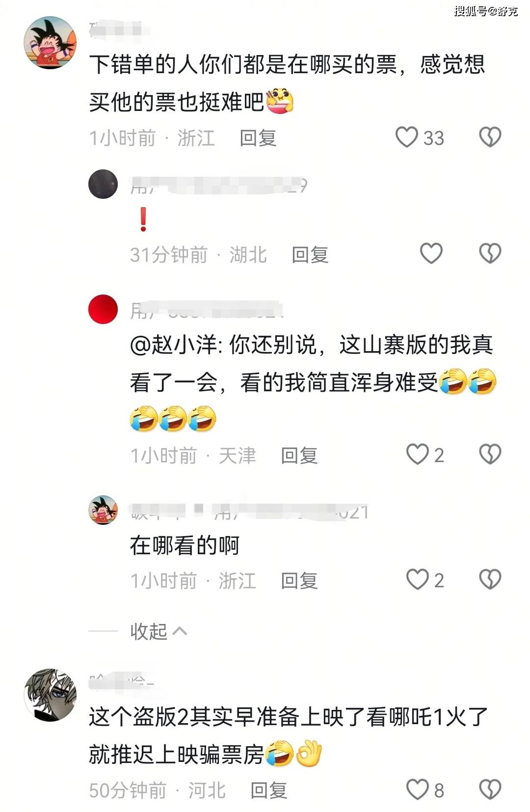This screenshot has width=530, height=812.
Task: Open the Goku avatar of top commenter
Action: [x=50, y=43]
